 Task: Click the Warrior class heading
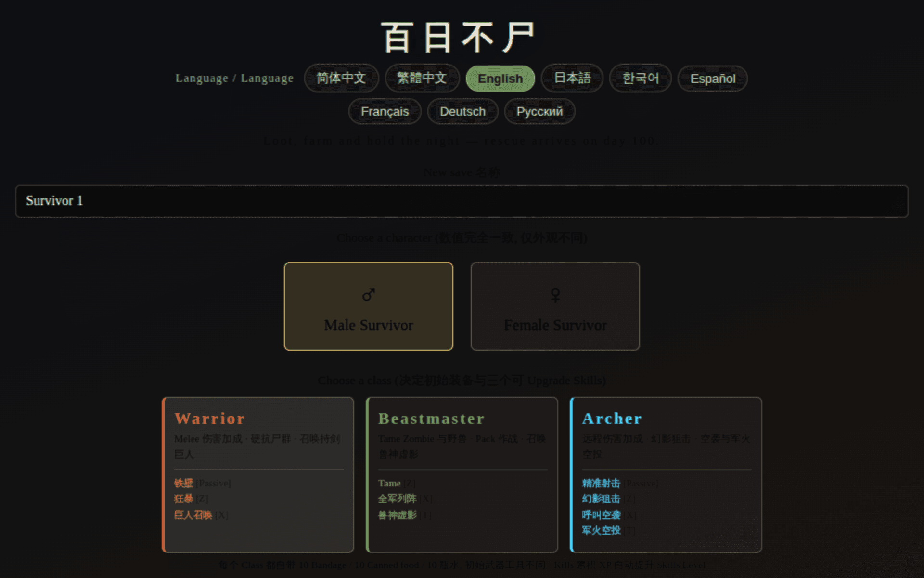pos(210,419)
